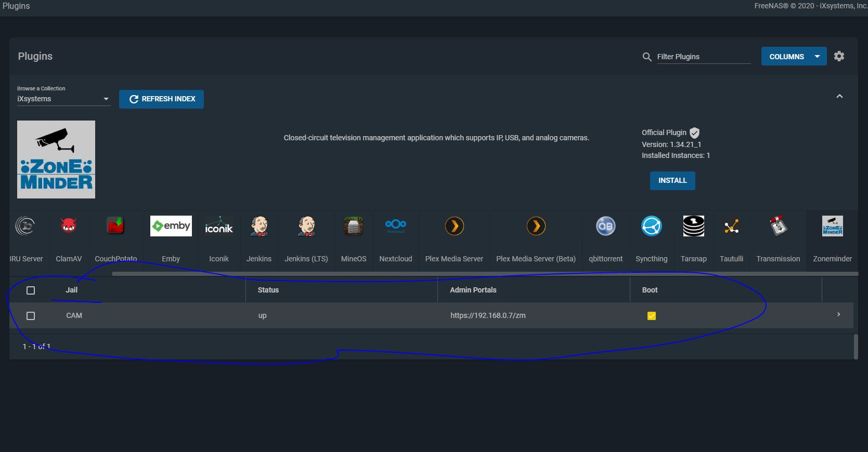Select the Plex Media Server (Beta) icon
This screenshot has height=452, width=868.
536,226
